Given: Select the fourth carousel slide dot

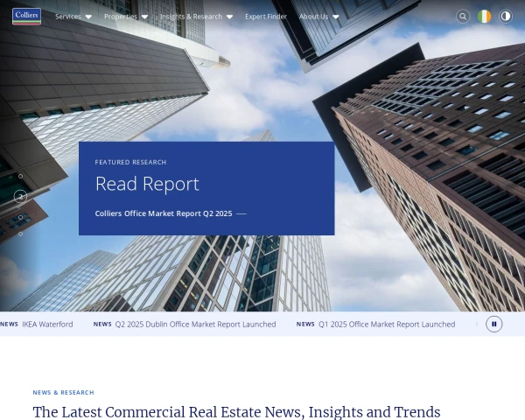Looking at the screenshot, I should 20,234.
